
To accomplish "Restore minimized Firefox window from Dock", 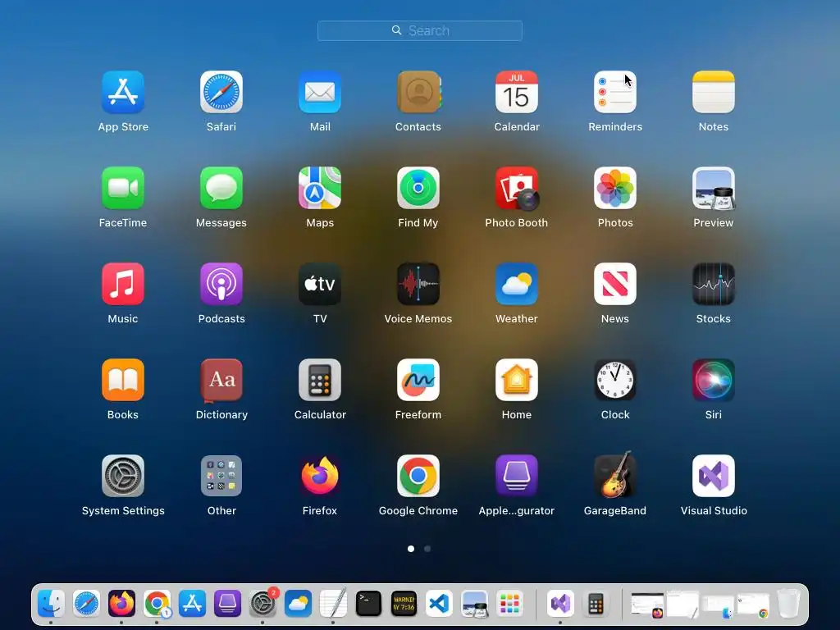I will (648, 605).
